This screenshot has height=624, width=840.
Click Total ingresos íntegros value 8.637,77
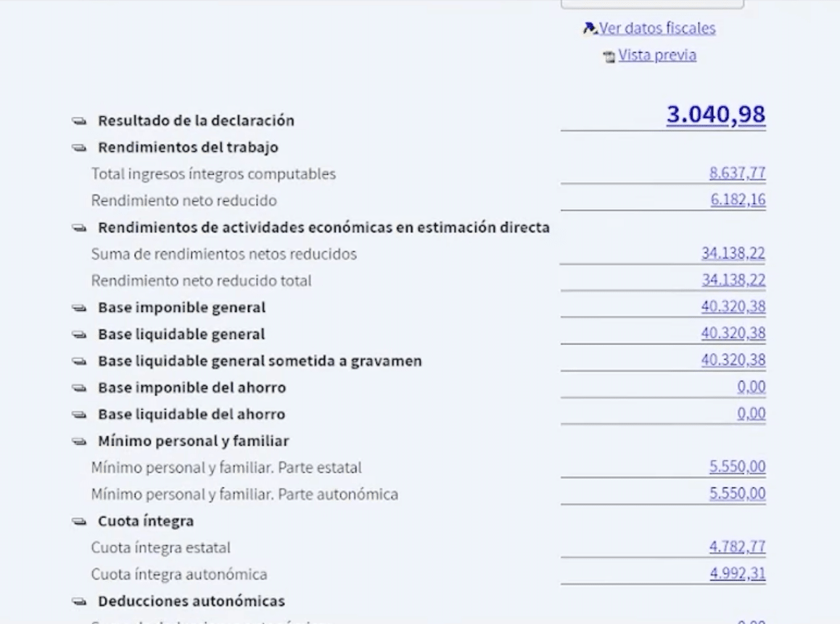click(737, 173)
